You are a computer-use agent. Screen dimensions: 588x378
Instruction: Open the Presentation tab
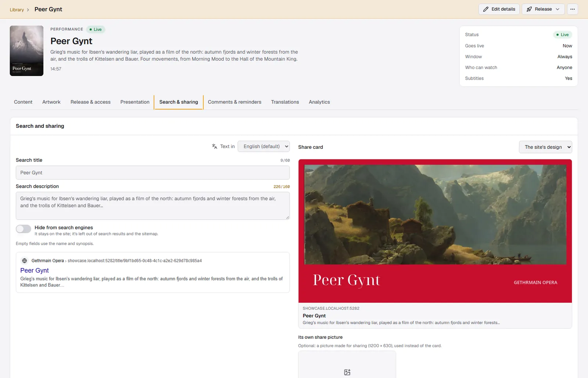(135, 102)
